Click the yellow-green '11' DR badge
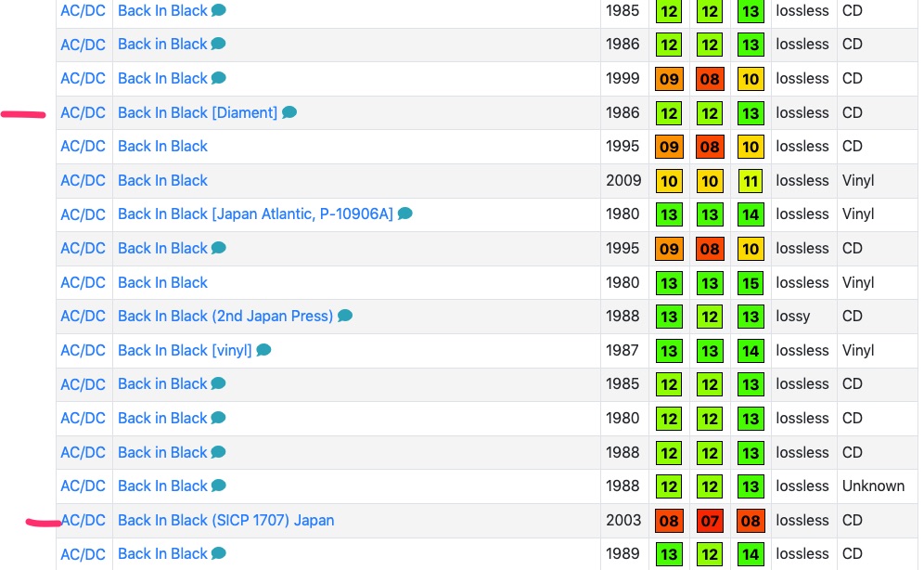 (751, 181)
